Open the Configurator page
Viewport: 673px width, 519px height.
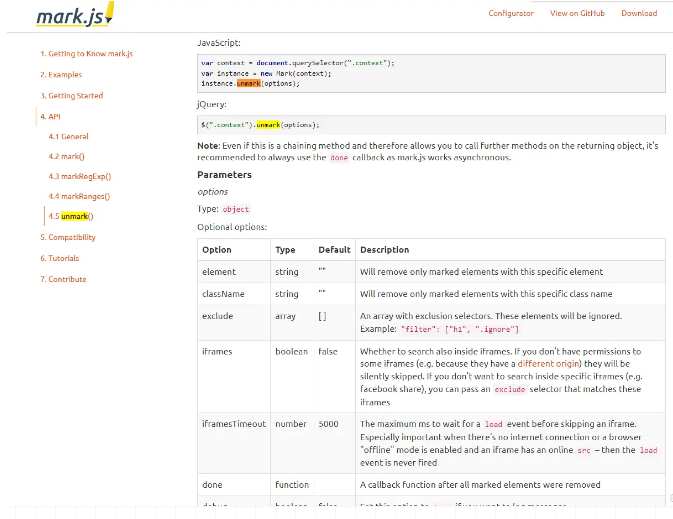pyautogui.click(x=511, y=13)
